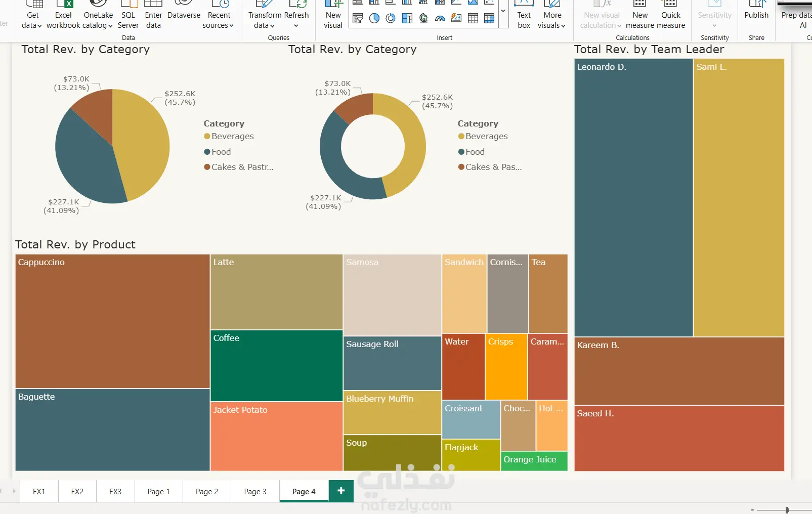This screenshot has width=812, height=514.
Task: Toggle Food in the donut chart legend
Action: pos(471,152)
